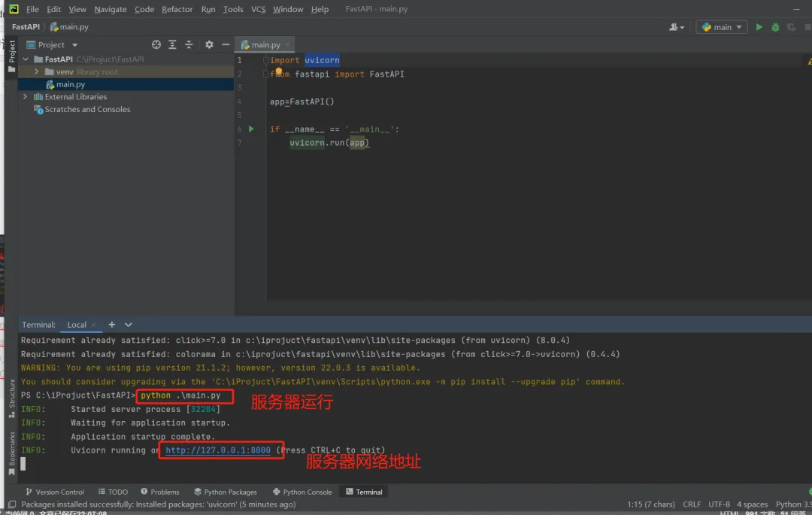Open the Window menu
The height and width of the screenshot is (515, 812).
click(x=288, y=9)
